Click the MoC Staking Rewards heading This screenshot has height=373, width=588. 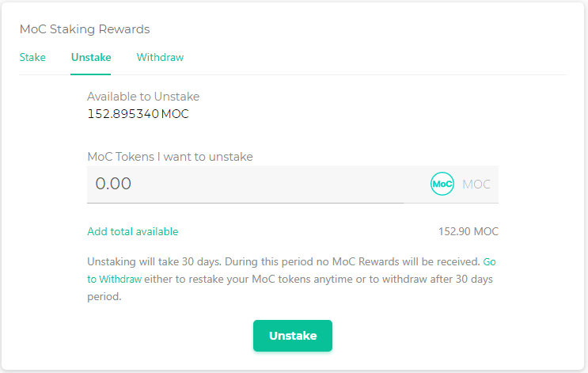(85, 29)
